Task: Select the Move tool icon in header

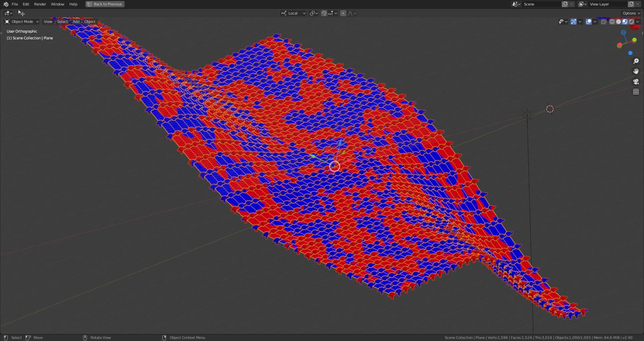Action: [21, 13]
